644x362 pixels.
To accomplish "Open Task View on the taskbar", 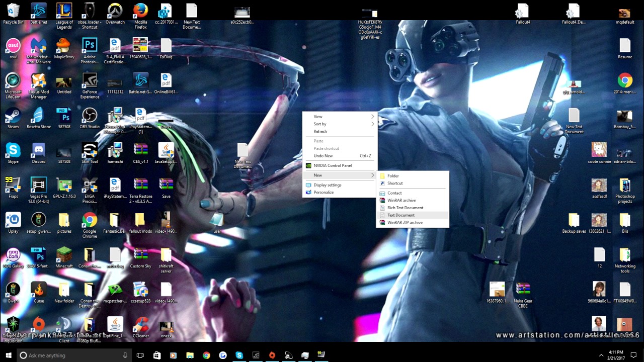I will click(140, 355).
